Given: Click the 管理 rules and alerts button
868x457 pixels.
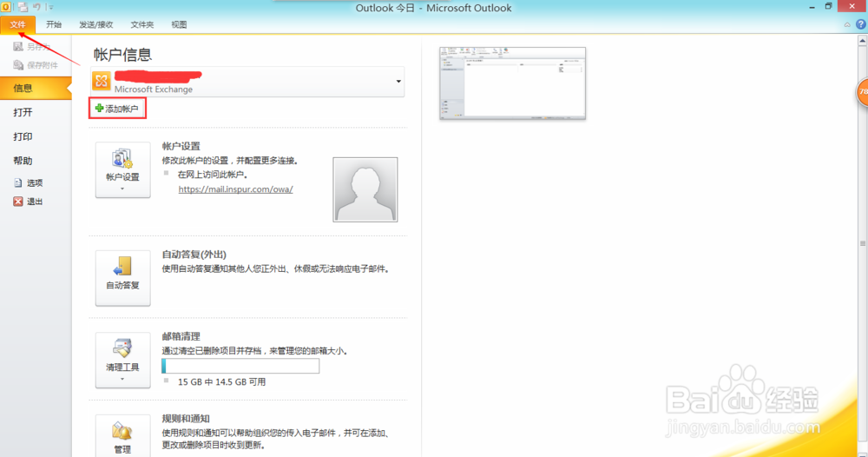Looking at the screenshot, I should click(122, 436).
